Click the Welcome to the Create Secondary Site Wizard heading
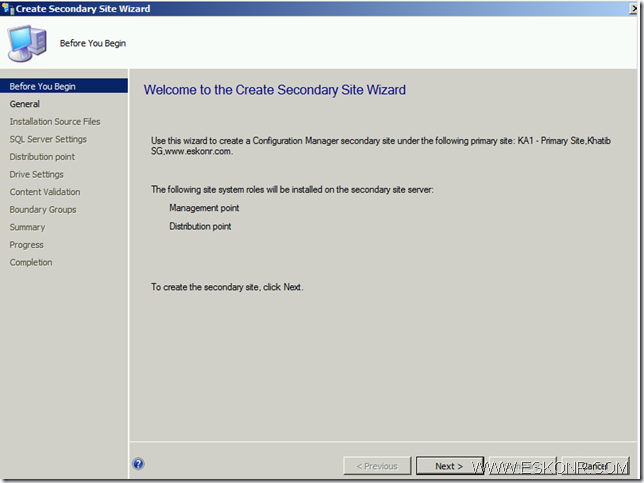Screen dimensions: 644x483 (275, 90)
